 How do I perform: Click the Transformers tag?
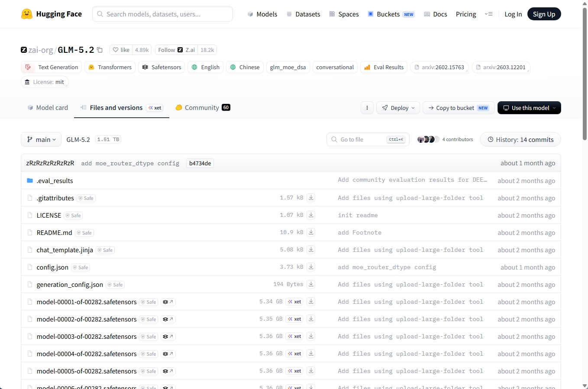point(110,67)
